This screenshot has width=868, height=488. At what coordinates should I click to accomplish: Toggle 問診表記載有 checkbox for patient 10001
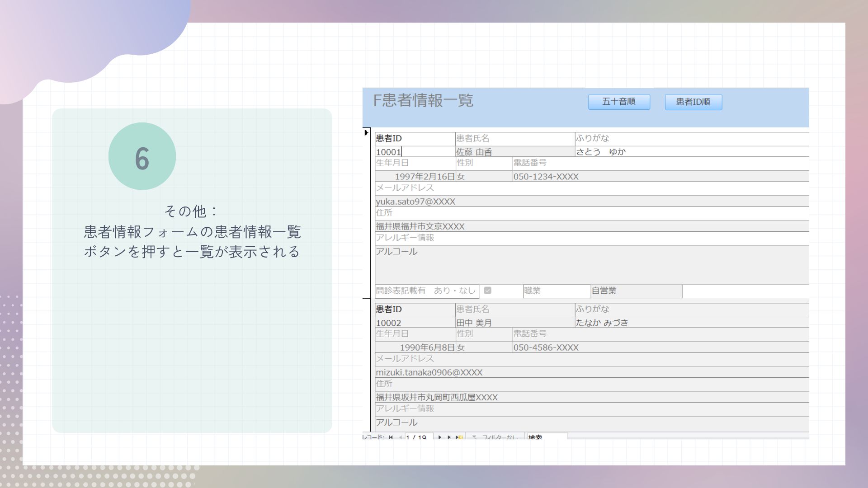[x=487, y=291]
